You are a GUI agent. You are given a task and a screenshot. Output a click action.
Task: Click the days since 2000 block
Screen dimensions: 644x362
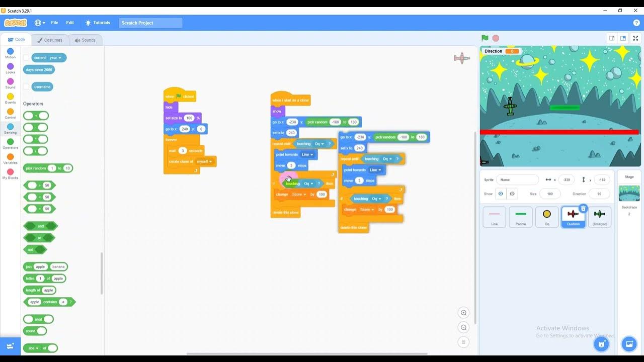pos(39,70)
